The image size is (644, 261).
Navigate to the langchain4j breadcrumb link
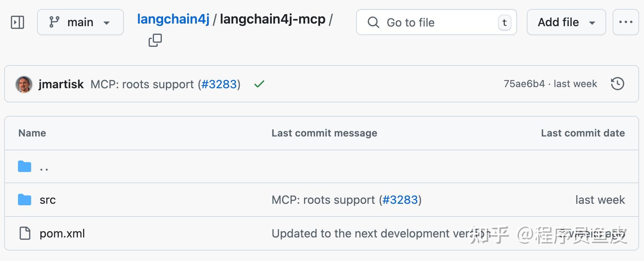(x=173, y=19)
